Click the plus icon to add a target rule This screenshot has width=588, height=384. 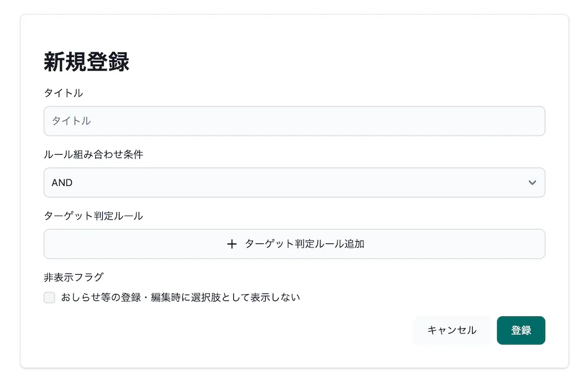tap(233, 244)
